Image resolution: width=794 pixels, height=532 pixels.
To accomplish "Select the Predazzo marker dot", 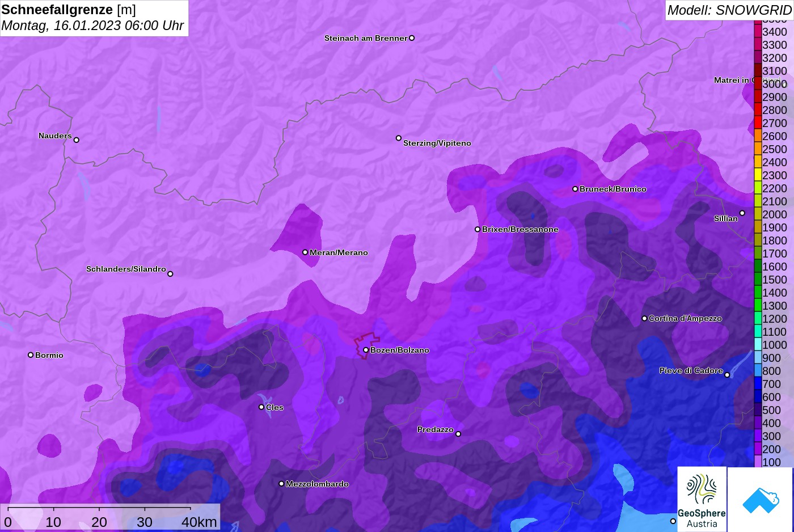I will coord(458,434).
